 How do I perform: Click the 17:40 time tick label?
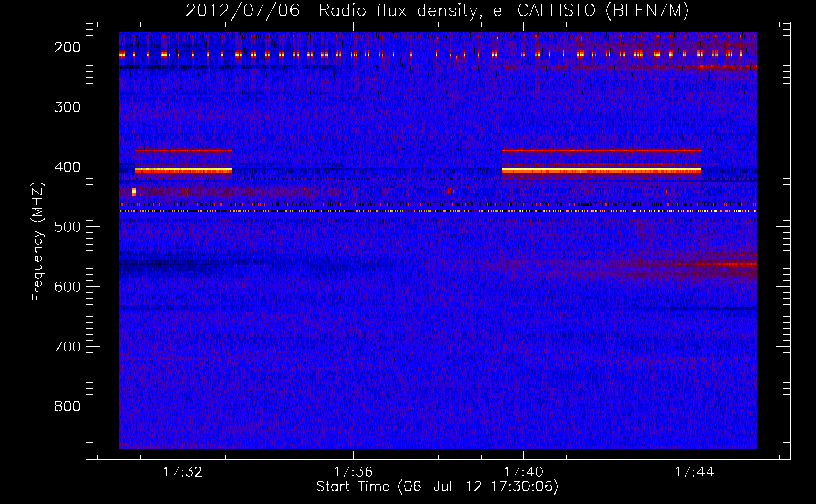(523, 472)
